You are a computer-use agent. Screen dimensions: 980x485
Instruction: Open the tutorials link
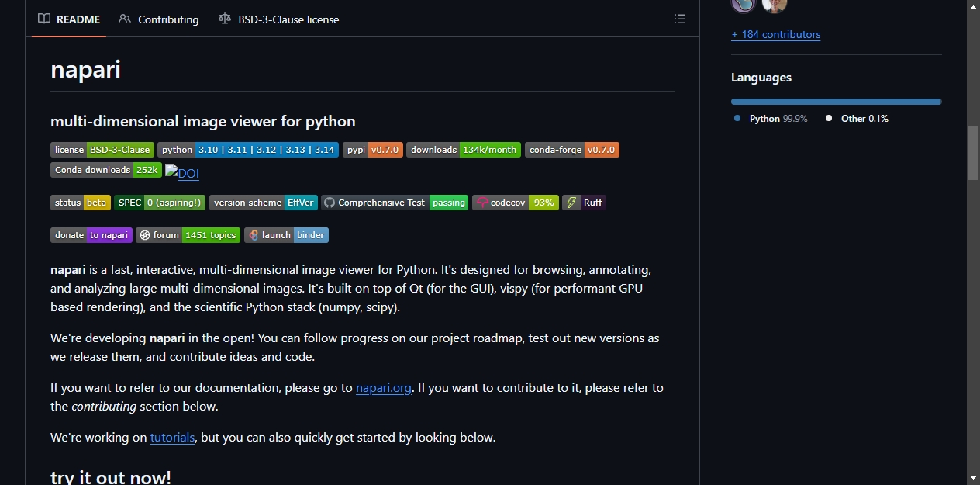(172, 438)
